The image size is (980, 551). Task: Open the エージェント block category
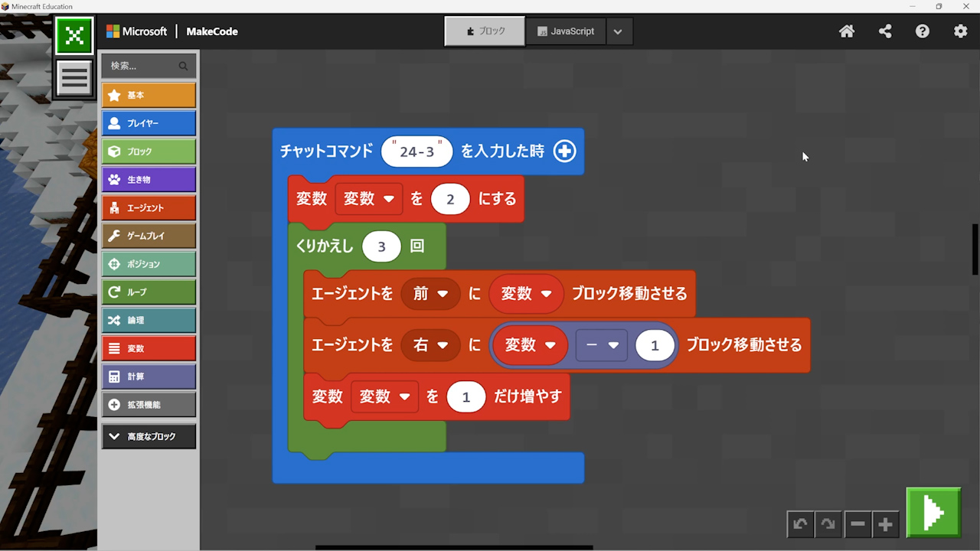(x=149, y=207)
